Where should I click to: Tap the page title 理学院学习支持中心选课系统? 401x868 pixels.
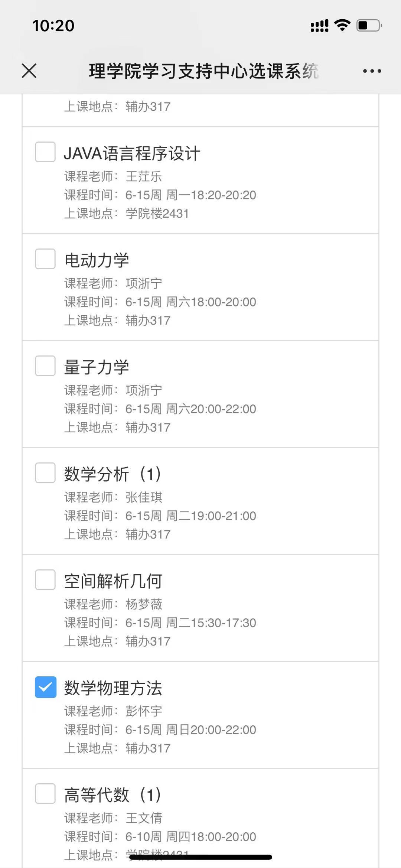(203, 71)
